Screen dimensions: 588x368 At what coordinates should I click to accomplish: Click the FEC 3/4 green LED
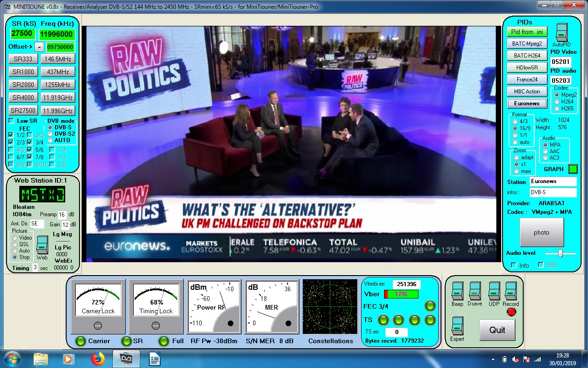(430, 306)
